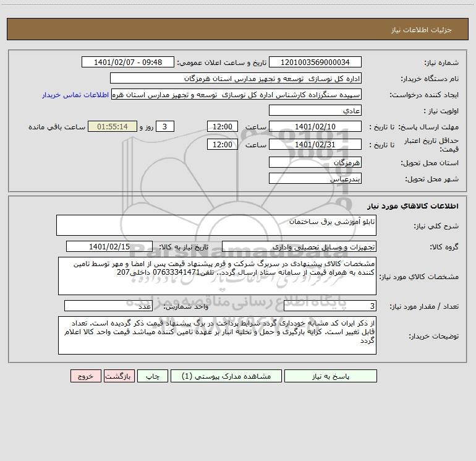Viewport: 476px width, 461px height.
Task: Click the بازگشت back button
Action: coord(119,376)
